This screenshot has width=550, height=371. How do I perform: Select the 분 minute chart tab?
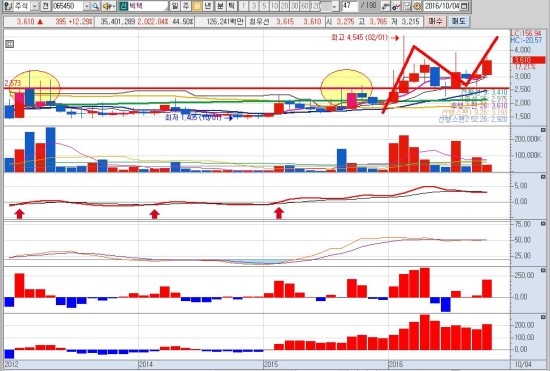click(220, 6)
